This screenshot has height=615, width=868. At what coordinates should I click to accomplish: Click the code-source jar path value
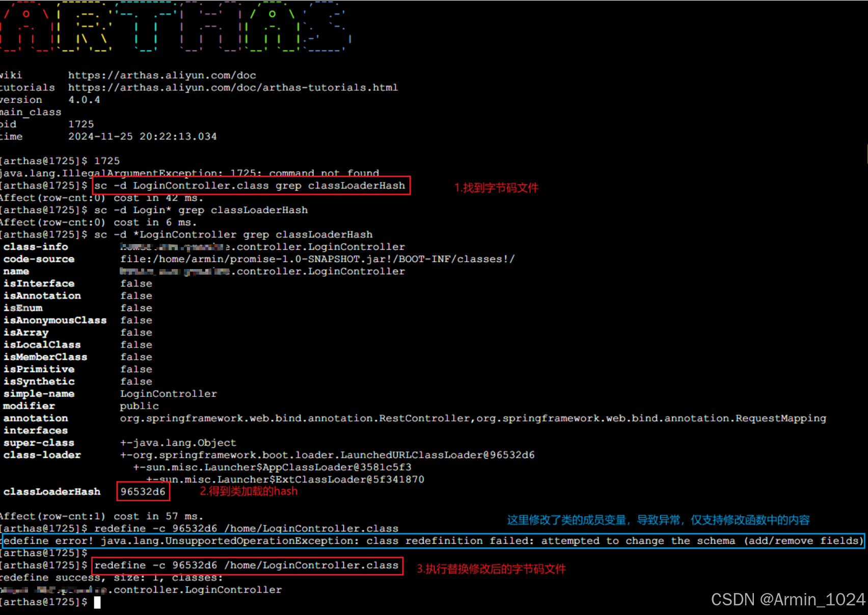tap(317, 259)
